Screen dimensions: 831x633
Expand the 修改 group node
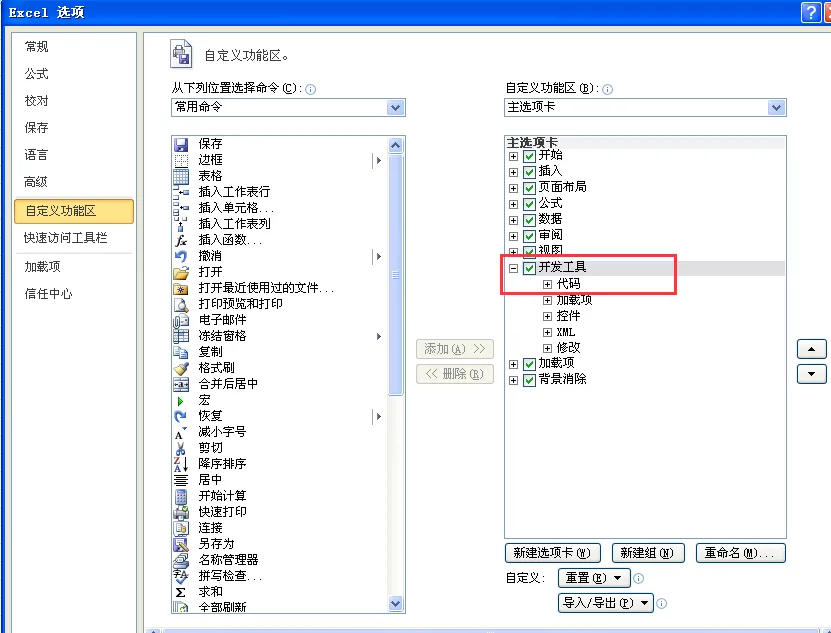click(x=547, y=348)
